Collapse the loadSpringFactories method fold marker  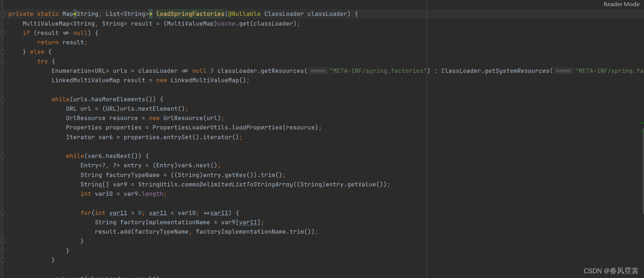pos(3,14)
